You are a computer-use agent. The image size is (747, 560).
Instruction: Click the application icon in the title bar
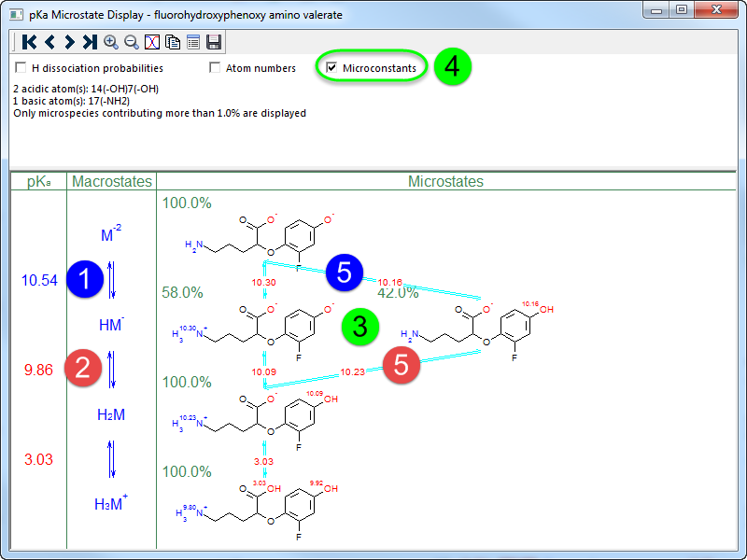coord(16,15)
